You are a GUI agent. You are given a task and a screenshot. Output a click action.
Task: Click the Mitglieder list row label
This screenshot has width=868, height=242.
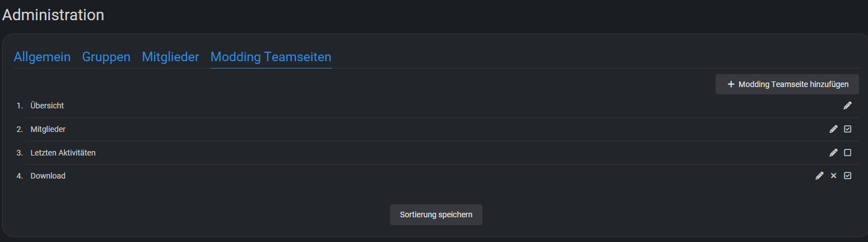pyautogui.click(x=48, y=129)
